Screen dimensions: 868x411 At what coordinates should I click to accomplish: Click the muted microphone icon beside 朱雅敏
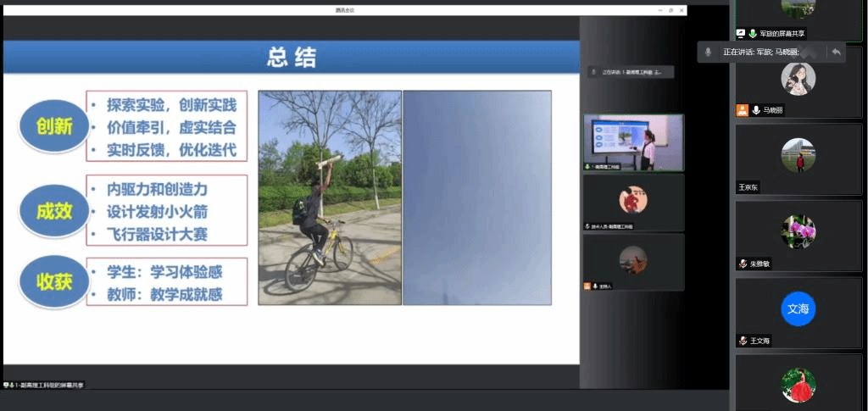[743, 264]
